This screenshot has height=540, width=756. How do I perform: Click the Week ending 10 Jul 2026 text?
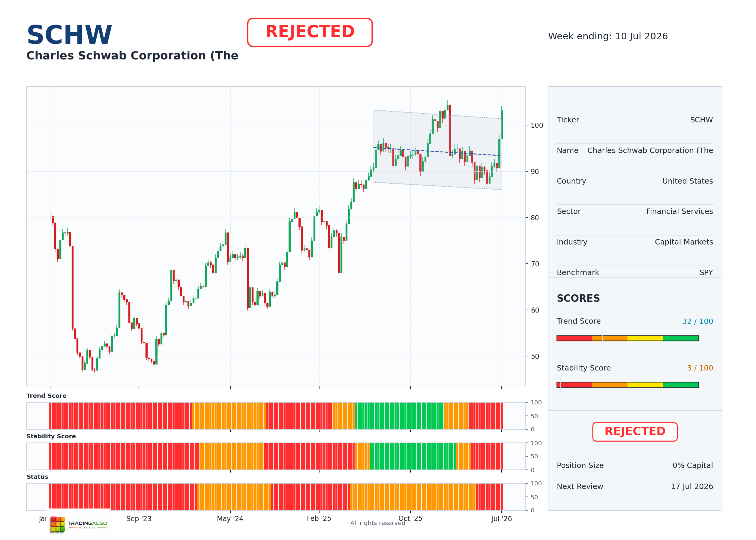(x=608, y=36)
